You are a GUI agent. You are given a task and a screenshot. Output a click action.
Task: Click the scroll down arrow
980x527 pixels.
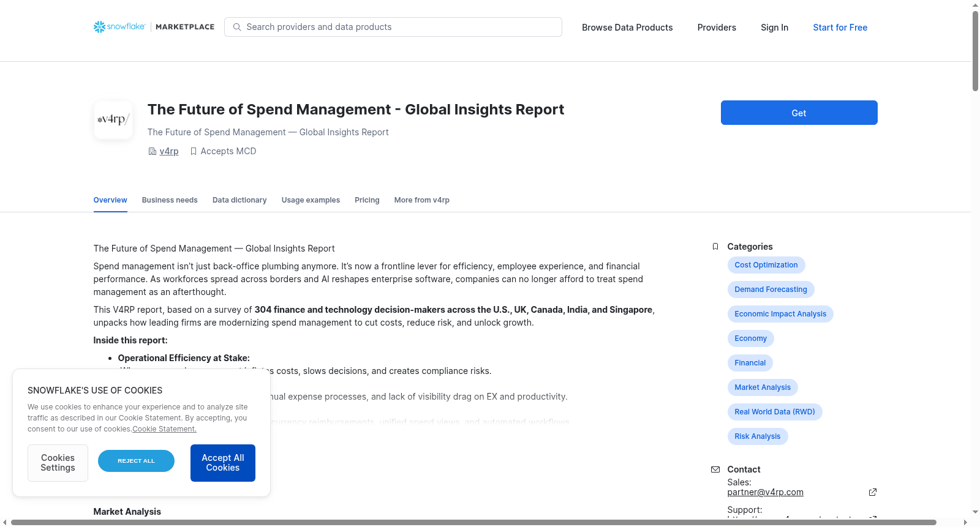pos(975,512)
